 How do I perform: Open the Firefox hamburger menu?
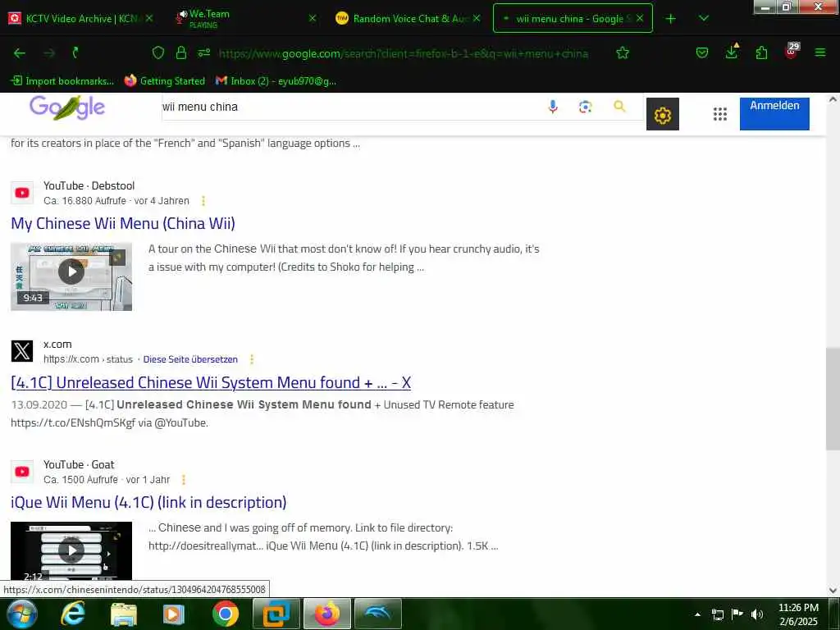click(x=820, y=52)
